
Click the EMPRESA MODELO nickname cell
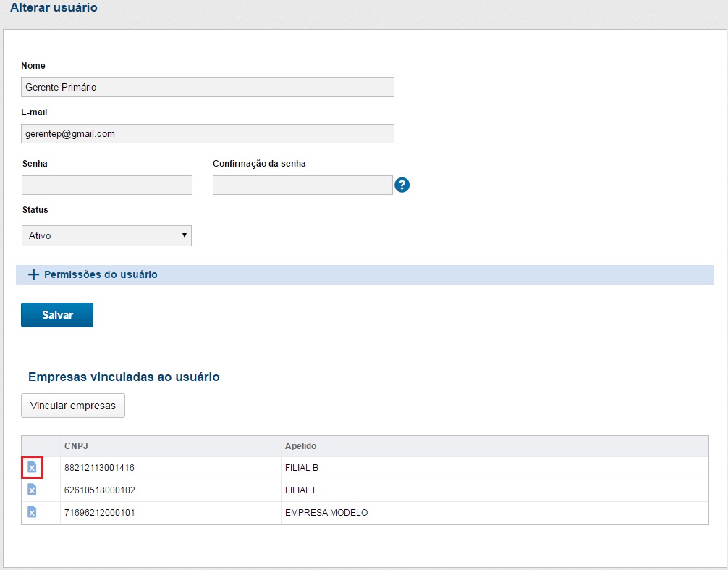pos(326,513)
